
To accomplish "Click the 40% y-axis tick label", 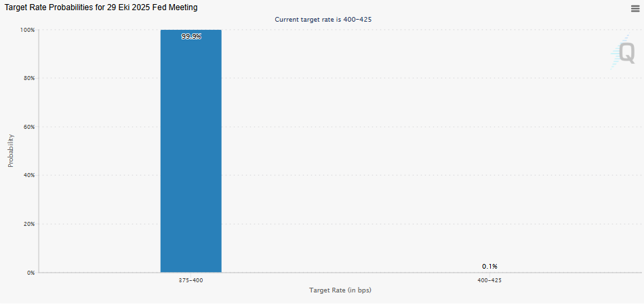I will pos(28,175).
